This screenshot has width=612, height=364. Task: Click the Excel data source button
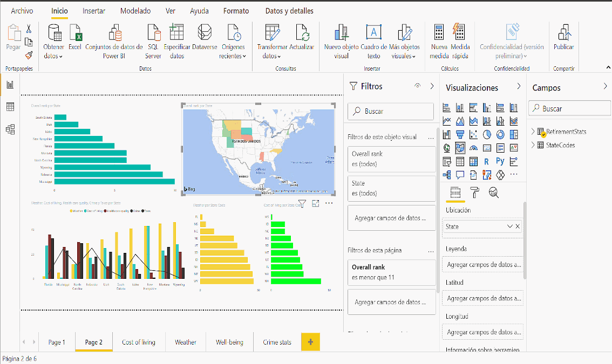point(75,37)
